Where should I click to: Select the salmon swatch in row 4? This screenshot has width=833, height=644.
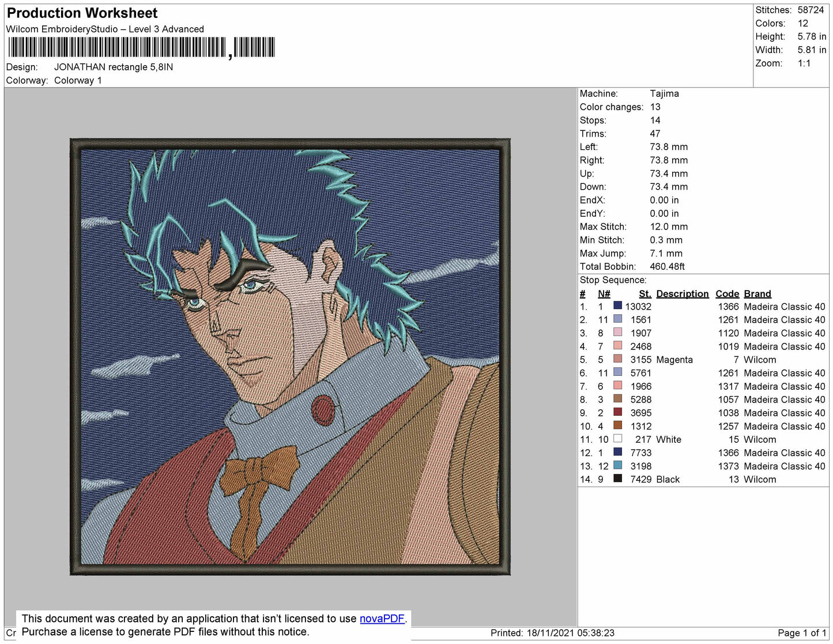[618, 345]
